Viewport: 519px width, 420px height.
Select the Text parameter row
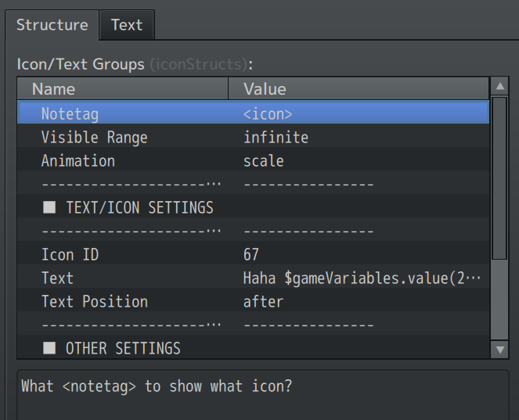(57, 278)
